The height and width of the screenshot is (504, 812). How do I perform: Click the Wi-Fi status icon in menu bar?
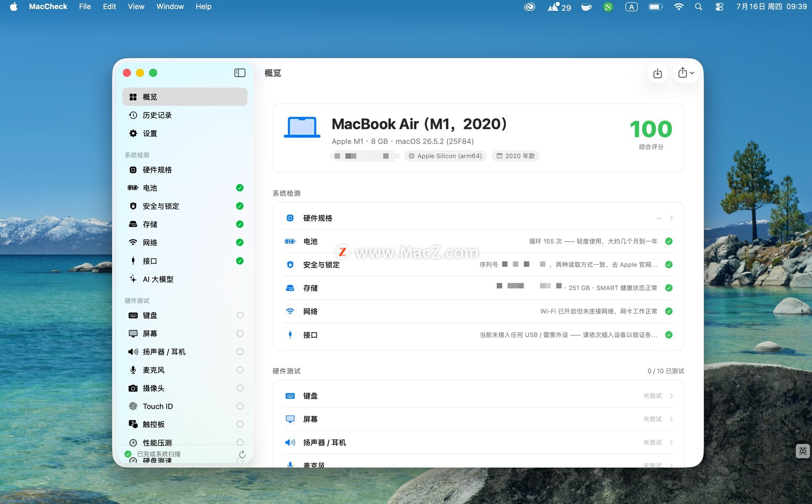[679, 7]
